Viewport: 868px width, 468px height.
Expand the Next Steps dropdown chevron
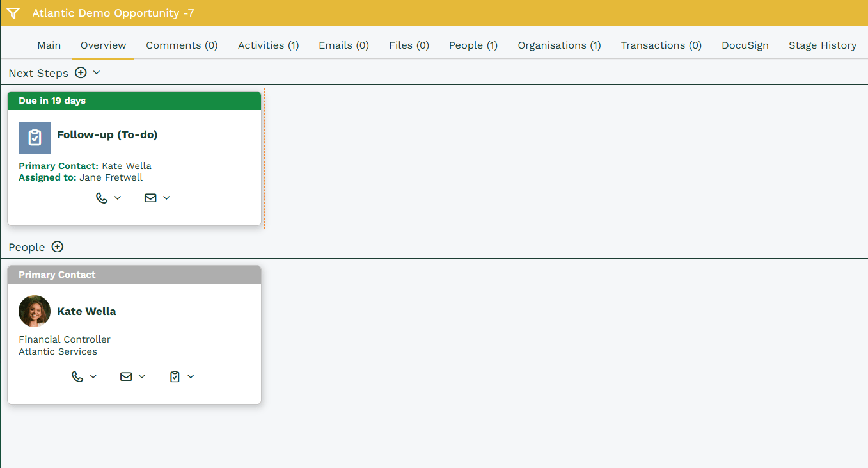tap(97, 73)
